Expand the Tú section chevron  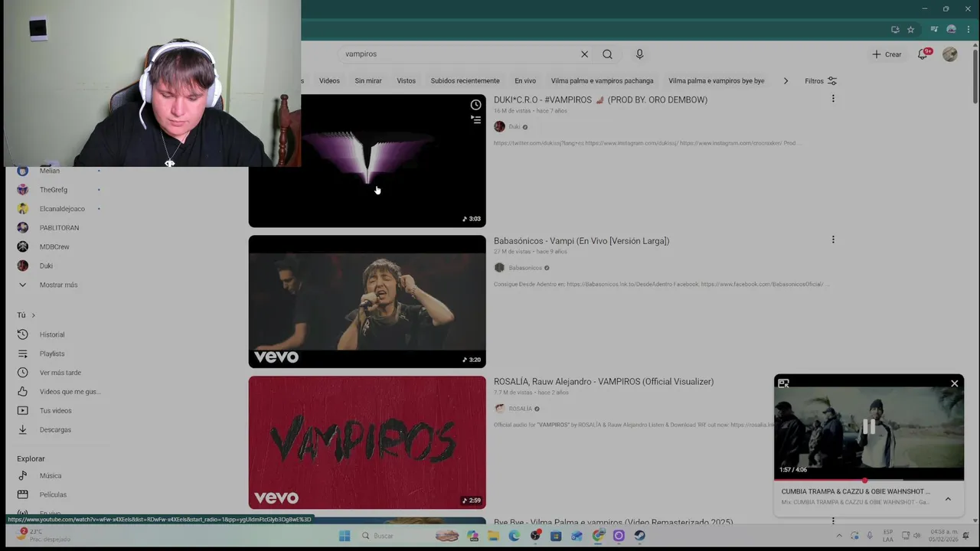coord(33,315)
